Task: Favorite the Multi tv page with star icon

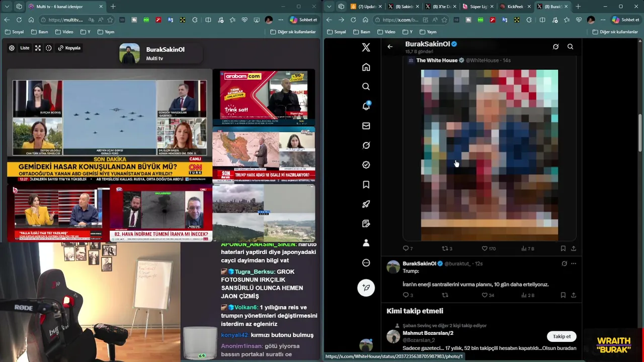Action: pyautogui.click(x=110, y=20)
